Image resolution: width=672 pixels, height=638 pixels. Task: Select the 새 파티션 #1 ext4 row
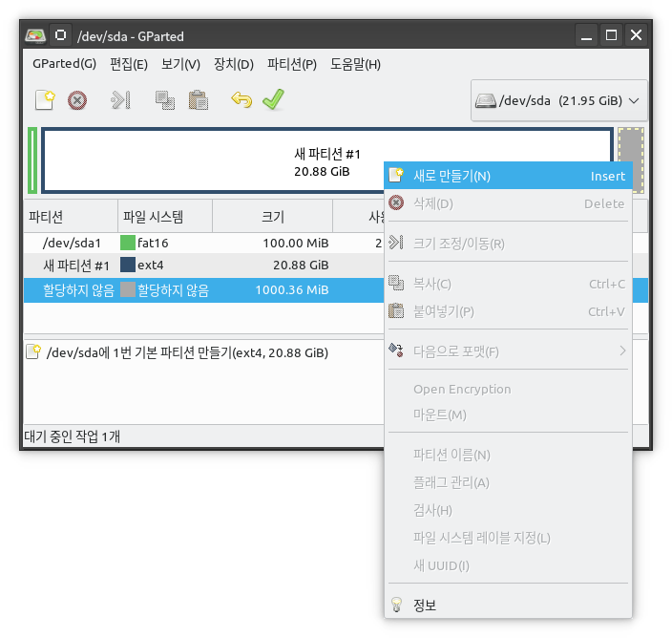click(x=203, y=265)
